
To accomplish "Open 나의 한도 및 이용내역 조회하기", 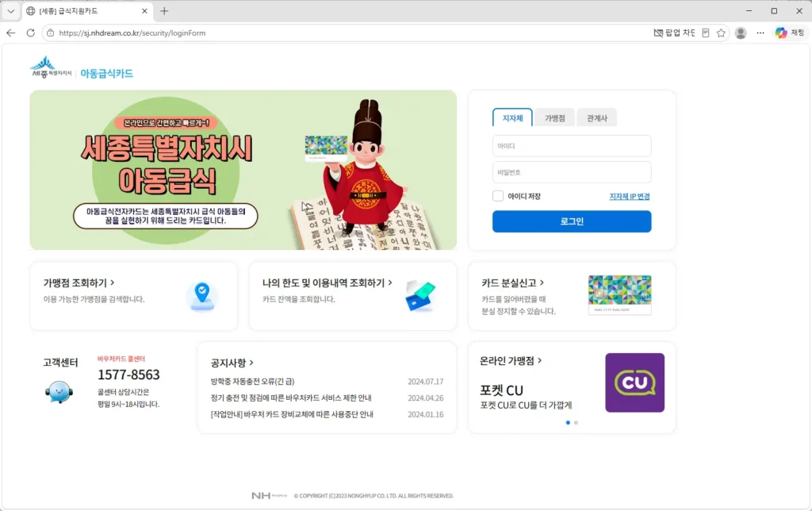I will pyautogui.click(x=327, y=283).
